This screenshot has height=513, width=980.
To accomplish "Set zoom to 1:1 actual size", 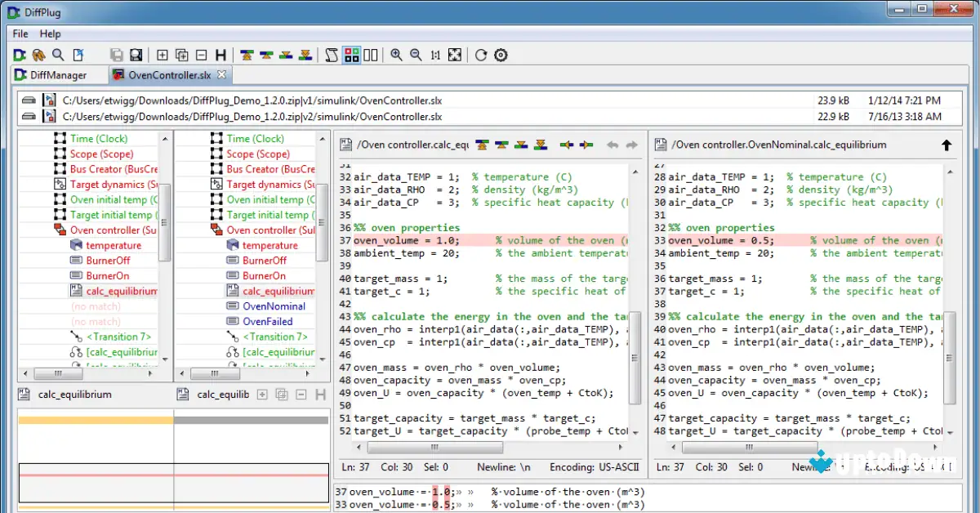I will coord(434,55).
